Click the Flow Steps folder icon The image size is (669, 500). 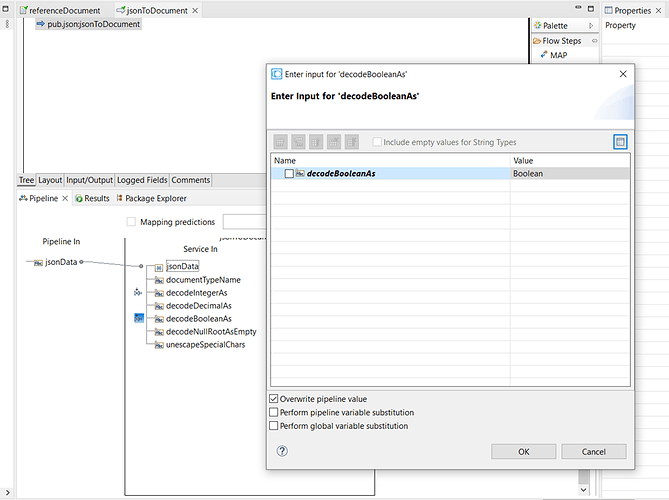(x=537, y=41)
